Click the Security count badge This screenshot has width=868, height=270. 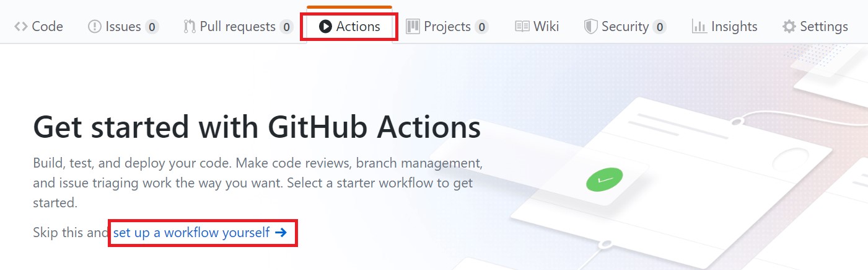coord(659,27)
